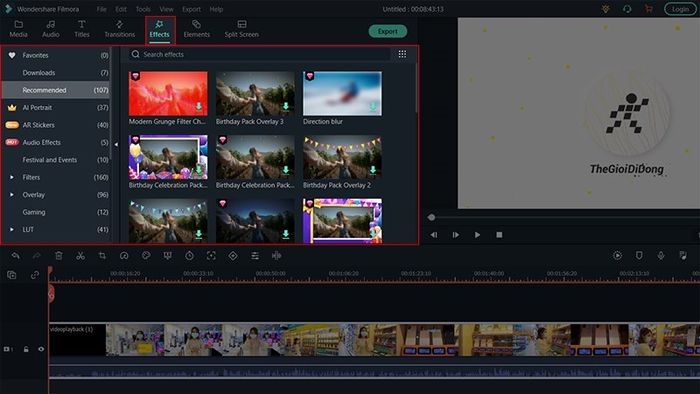Image resolution: width=700 pixels, height=394 pixels.
Task: Expand the LUT category arrow
Action: tap(12, 229)
